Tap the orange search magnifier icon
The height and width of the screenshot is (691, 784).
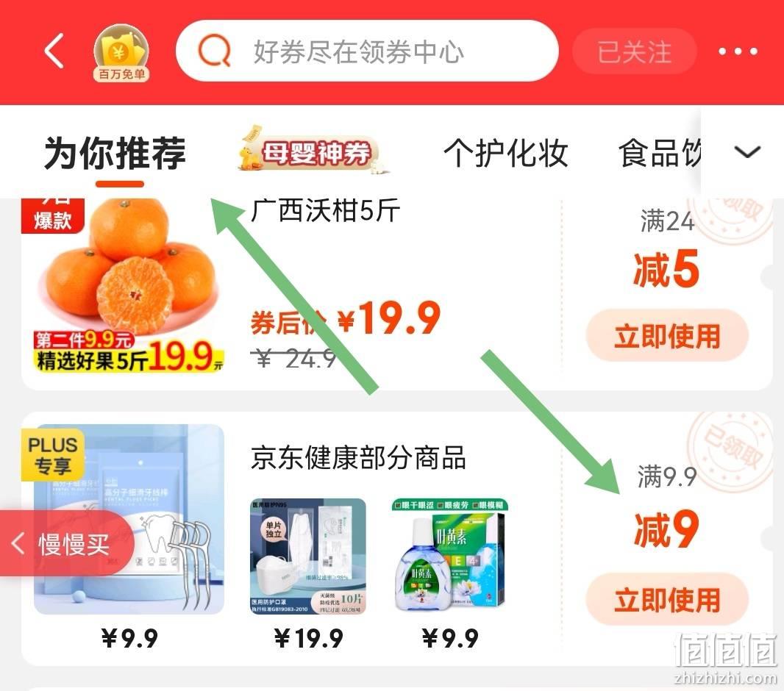pyautogui.click(x=215, y=51)
